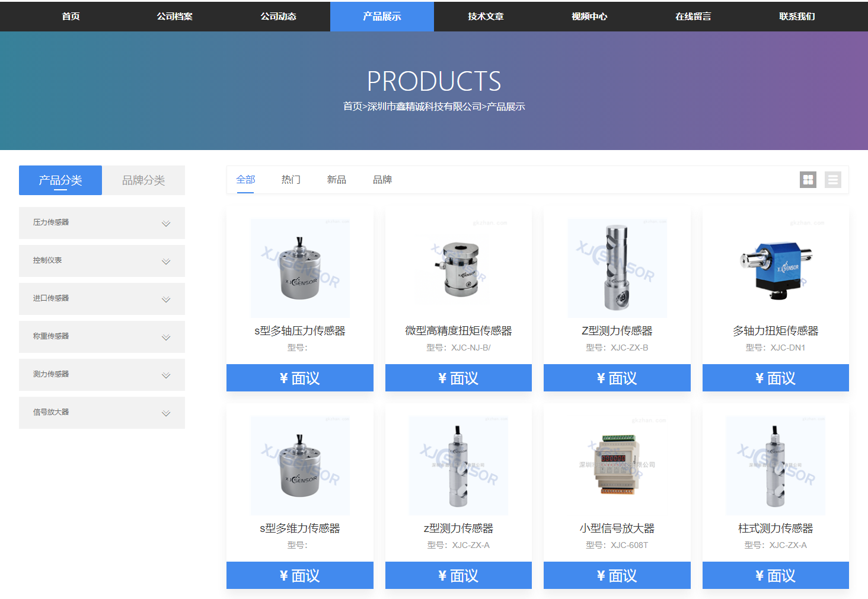Open the 小型信号放大器 product image
868x599 pixels.
(617, 466)
